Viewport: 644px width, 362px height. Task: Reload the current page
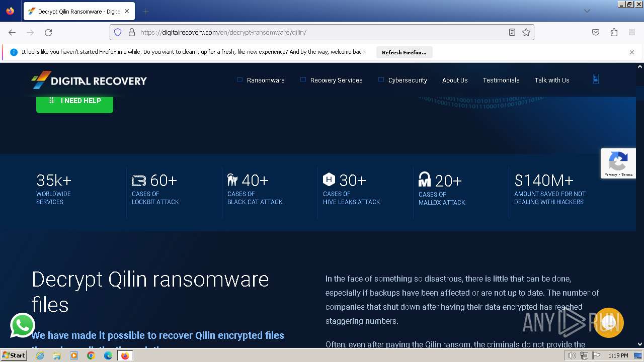(48, 32)
